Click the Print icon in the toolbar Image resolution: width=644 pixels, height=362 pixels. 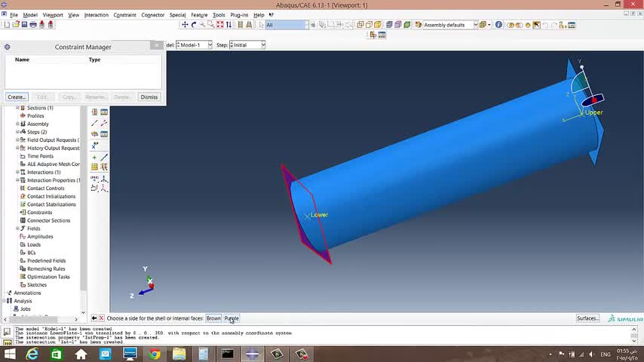(x=33, y=25)
